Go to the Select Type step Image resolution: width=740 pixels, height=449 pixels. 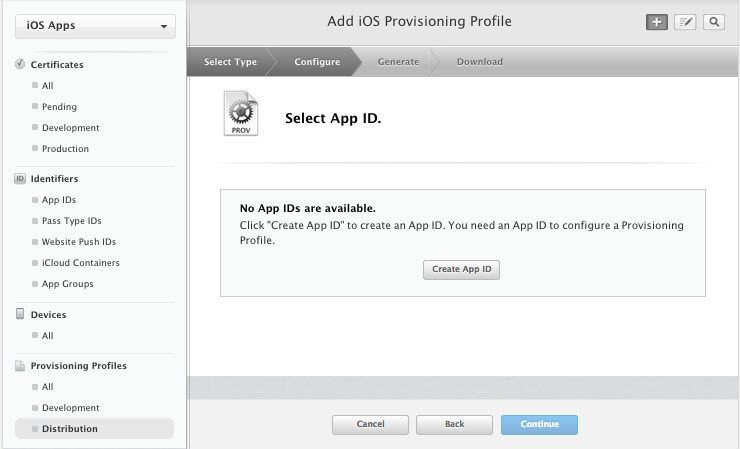(230, 62)
